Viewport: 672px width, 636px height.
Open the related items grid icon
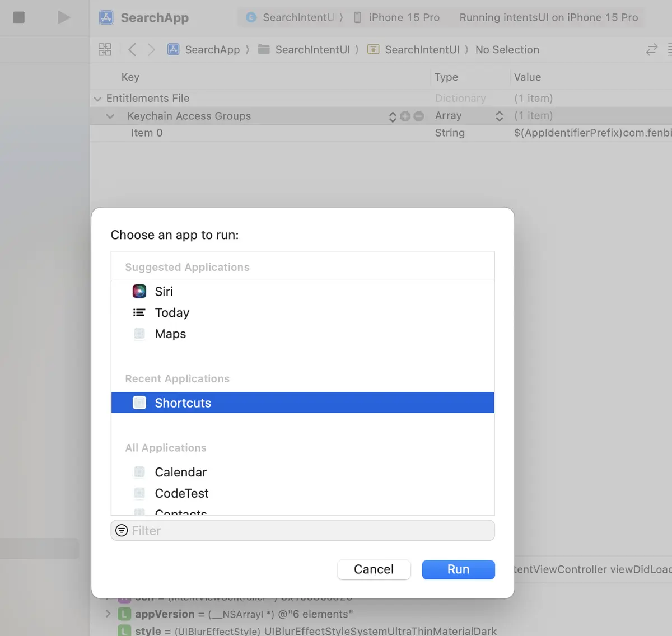click(105, 50)
